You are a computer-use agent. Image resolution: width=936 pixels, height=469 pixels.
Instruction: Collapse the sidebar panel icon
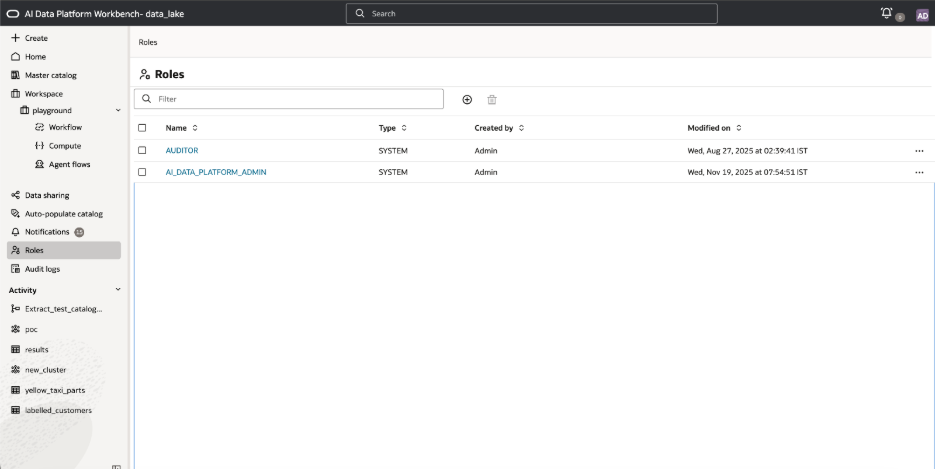point(117,465)
